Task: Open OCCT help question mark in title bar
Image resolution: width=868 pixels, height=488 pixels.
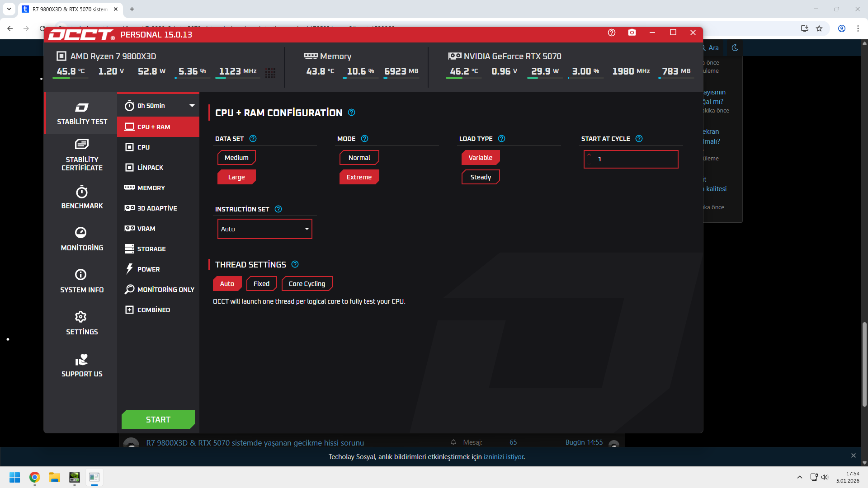Action: click(612, 33)
